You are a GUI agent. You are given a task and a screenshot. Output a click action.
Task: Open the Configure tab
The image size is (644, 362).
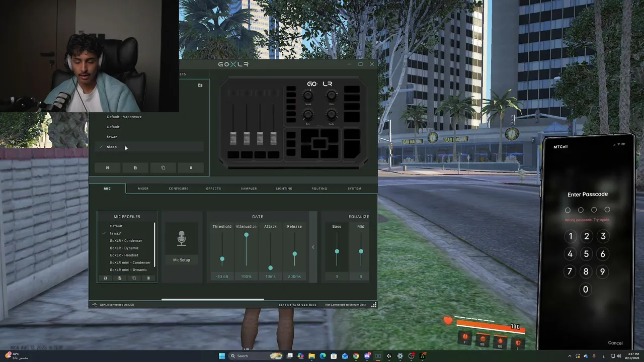click(x=179, y=189)
